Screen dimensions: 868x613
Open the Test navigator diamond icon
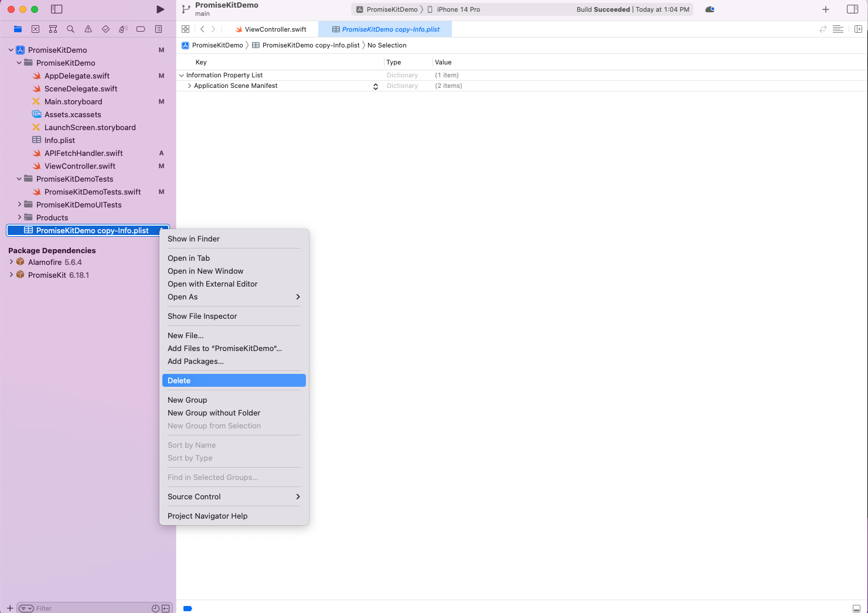click(105, 29)
